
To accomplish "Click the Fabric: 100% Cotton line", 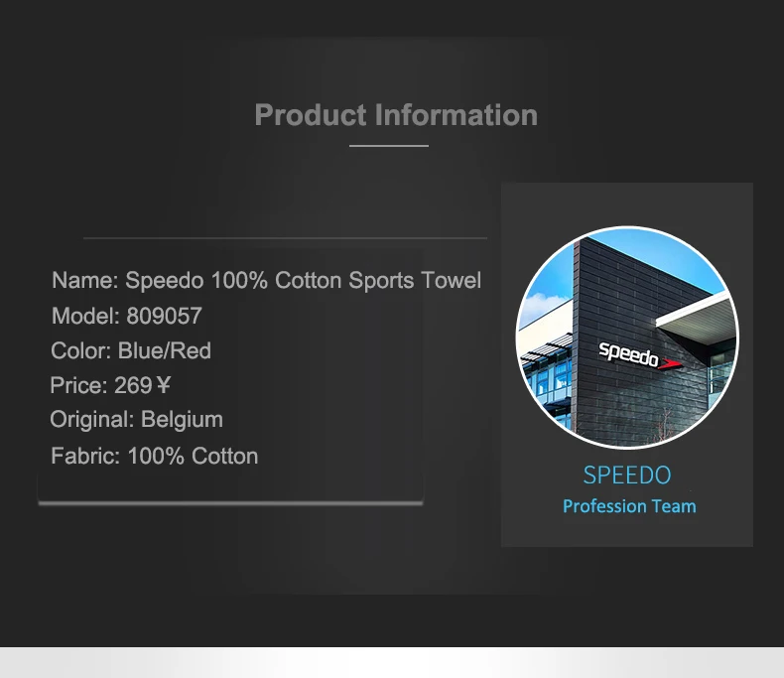I will pyautogui.click(x=155, y=456).
